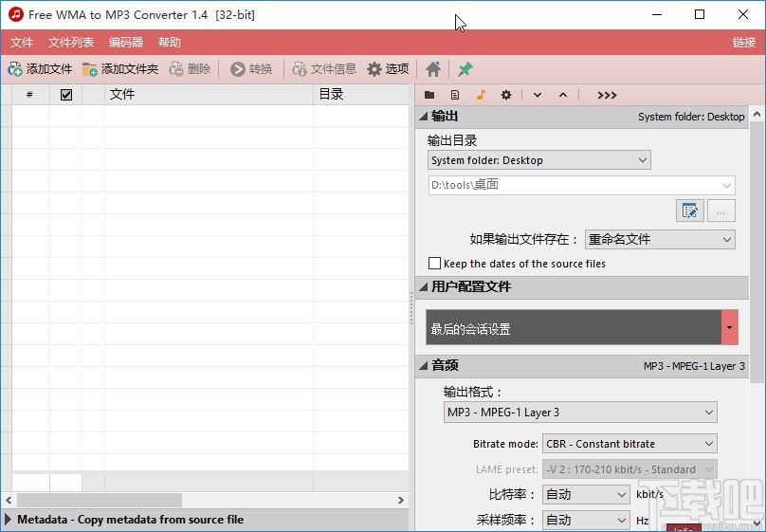This screenshot has width=766, height=532.
Task: Click the splitter handle between list and settings
Action: [411, 308]
